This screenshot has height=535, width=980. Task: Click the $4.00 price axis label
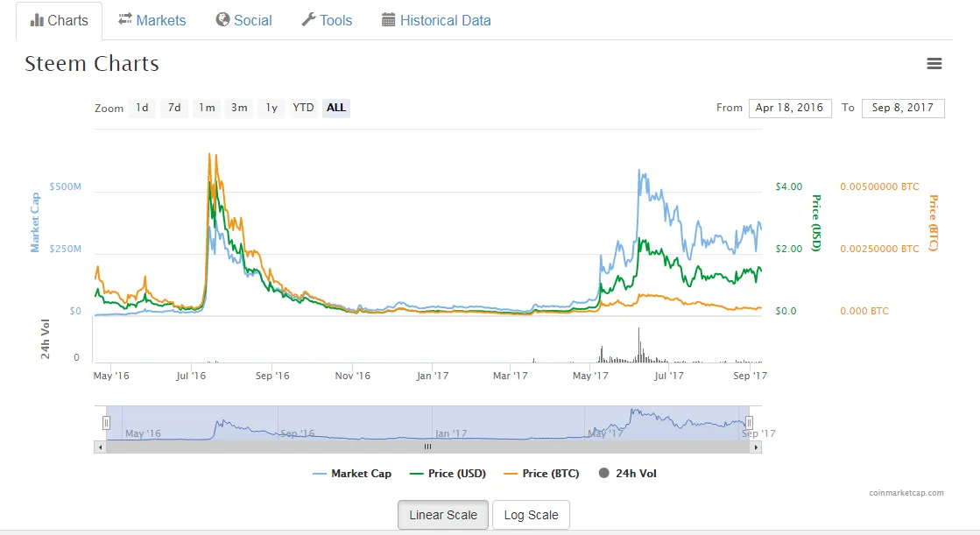[x=789, y=187]
